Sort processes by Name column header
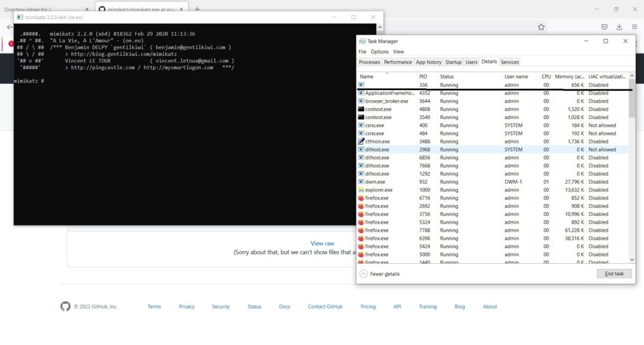The height and width of the screenshot is (345, 644). pos(387,76)
